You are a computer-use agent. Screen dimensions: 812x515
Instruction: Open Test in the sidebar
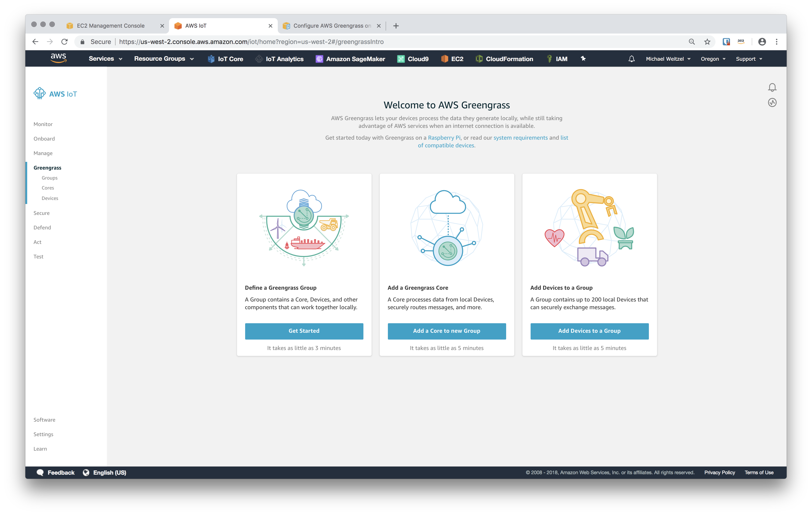38,257
